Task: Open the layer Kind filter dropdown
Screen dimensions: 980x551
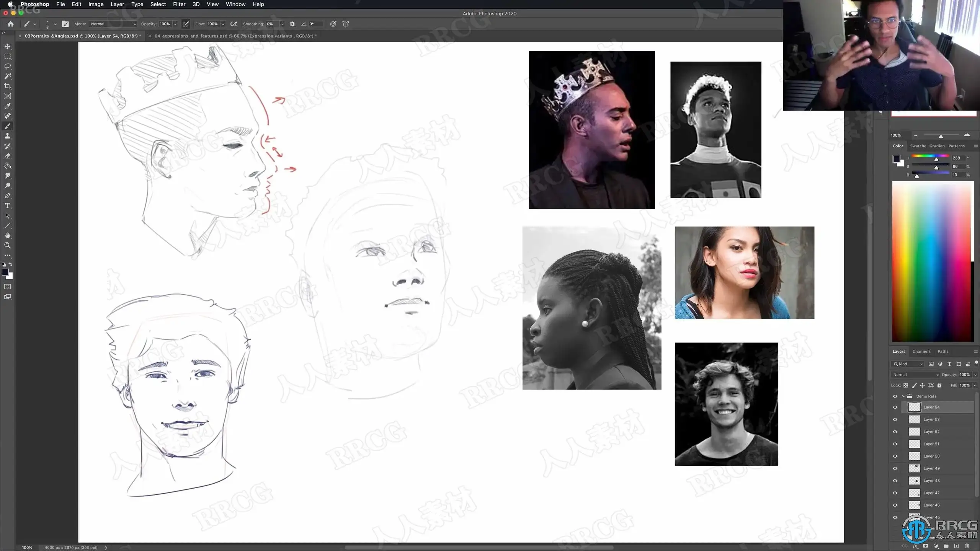Action: [x=908, y=364]
